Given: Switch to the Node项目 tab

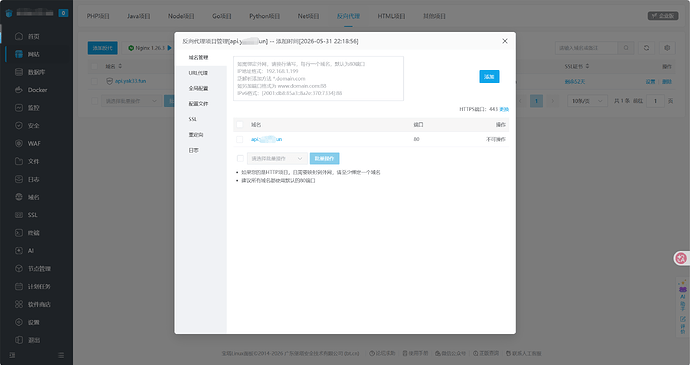Looking at the screenshot, I should (181, 16).
